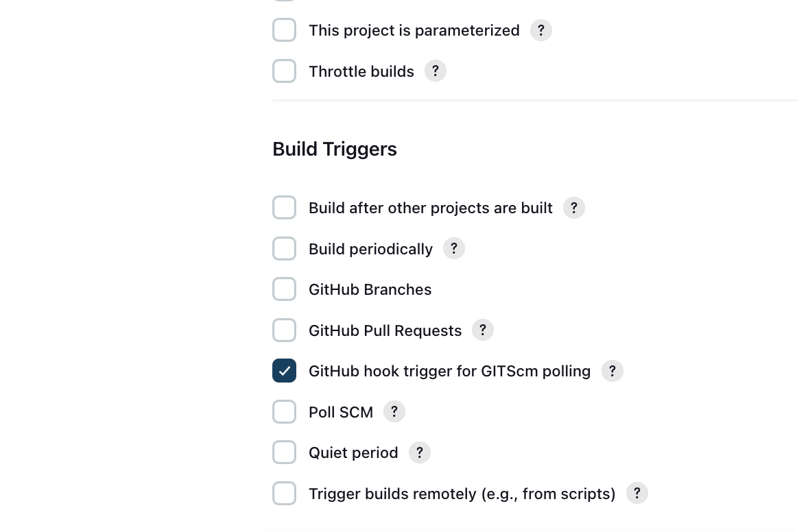Open help for This project is parameterized
This screenshot has width=797, height=532.
[x=540, y=30]
